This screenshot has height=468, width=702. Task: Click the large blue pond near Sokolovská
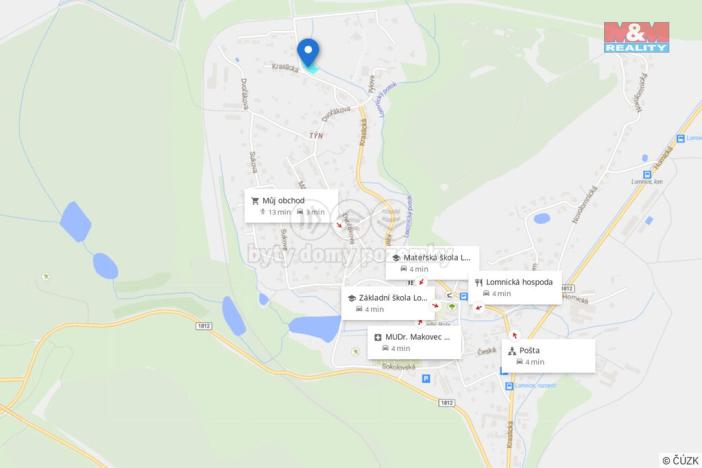click(x=315, y=327)
